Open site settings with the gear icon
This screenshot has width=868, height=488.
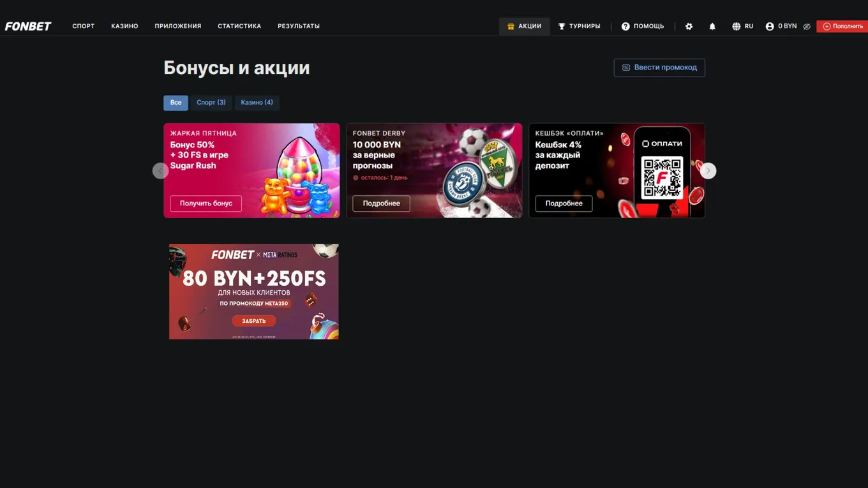(x=689, y=26)
